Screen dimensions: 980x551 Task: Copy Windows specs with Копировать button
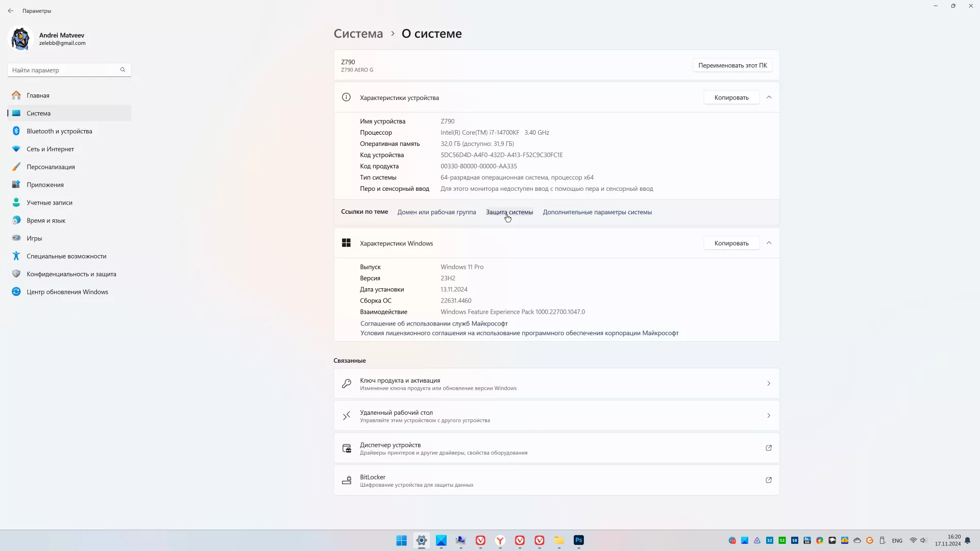(x=731, y=243)
